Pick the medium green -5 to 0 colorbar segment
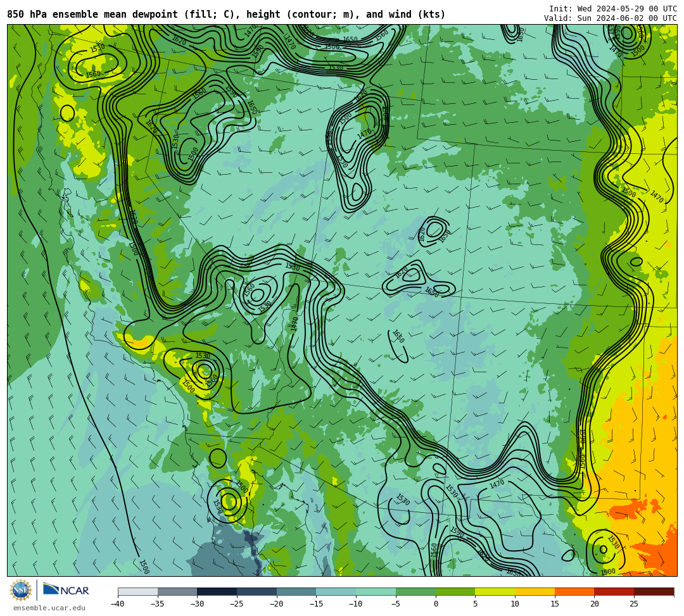This screenshot has height=616, width=684. 415,591
